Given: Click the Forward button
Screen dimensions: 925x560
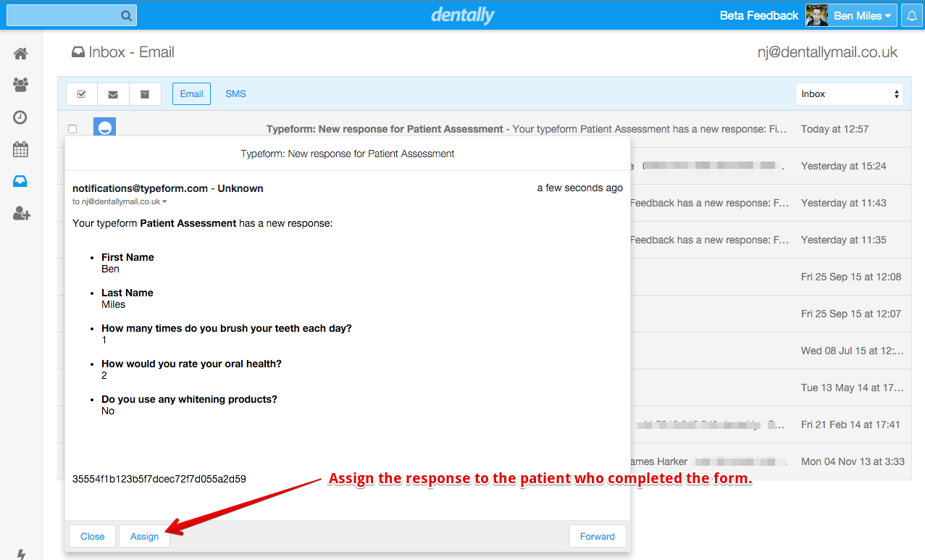Looking at the screenshot, I should pos(597,536).
